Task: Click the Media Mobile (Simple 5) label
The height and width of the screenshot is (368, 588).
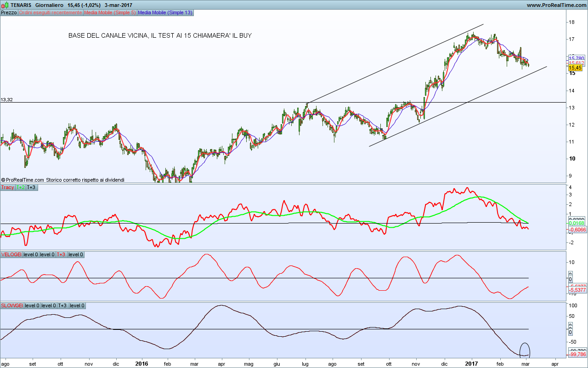Action: coord(110,12)
